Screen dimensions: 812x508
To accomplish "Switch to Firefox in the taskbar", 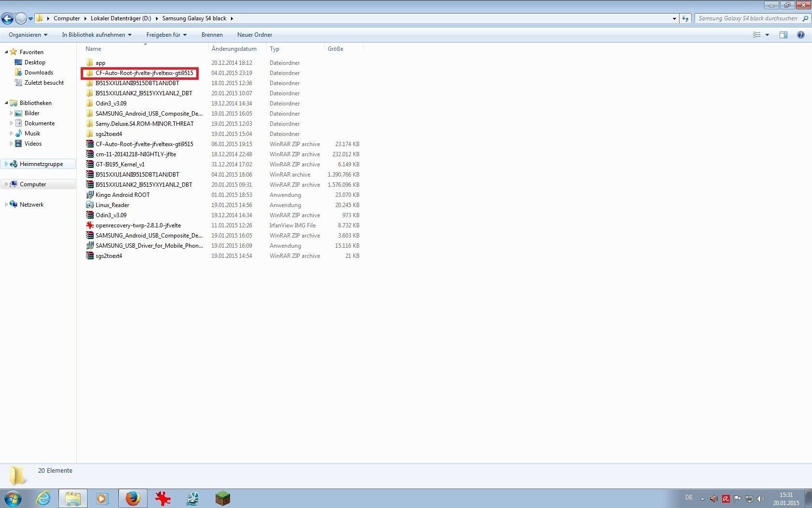I will click(132, 498).
